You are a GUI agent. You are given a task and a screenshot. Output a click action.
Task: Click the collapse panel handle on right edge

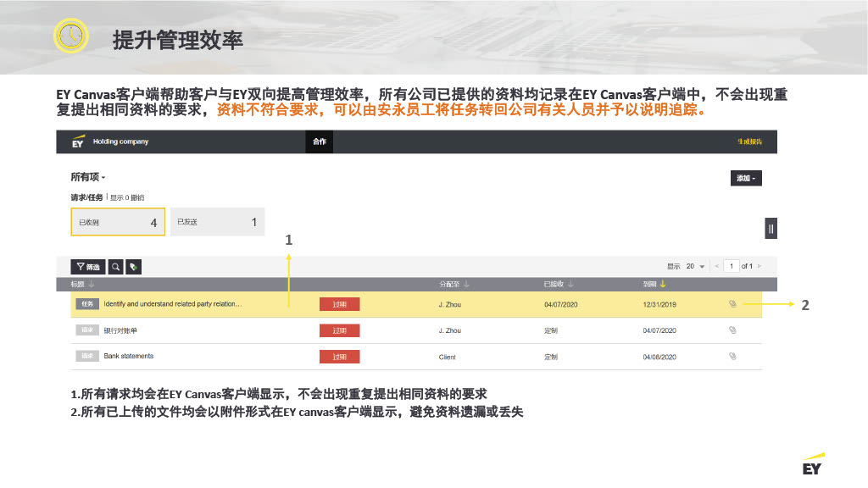pyautogui.click(x=771, y=228)
